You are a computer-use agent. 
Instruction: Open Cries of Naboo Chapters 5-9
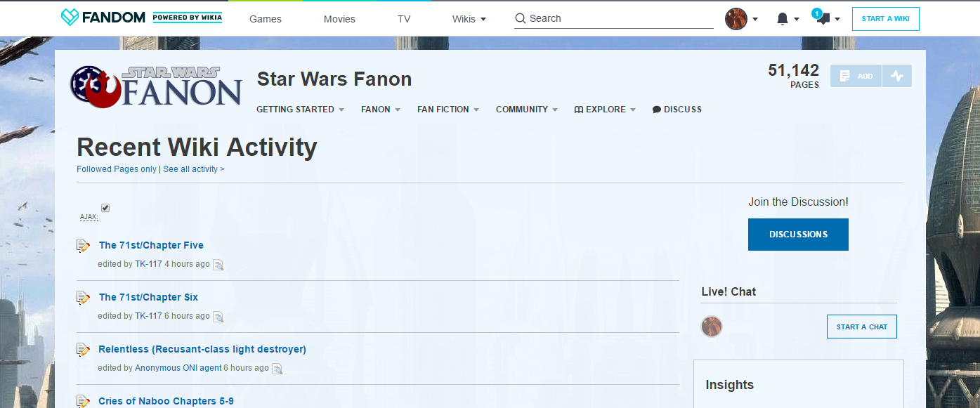[x=166, y=401]
